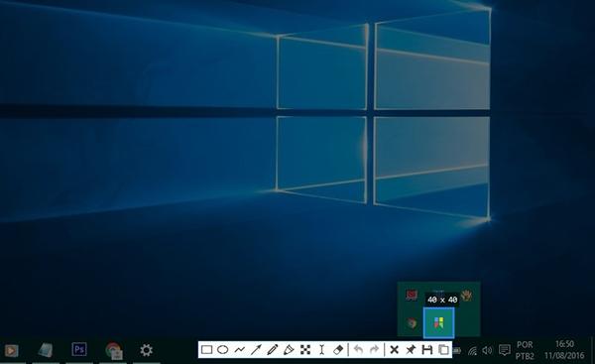595x364 pixels.
Task: Save the snip to a file
Action: click(427, 349)
